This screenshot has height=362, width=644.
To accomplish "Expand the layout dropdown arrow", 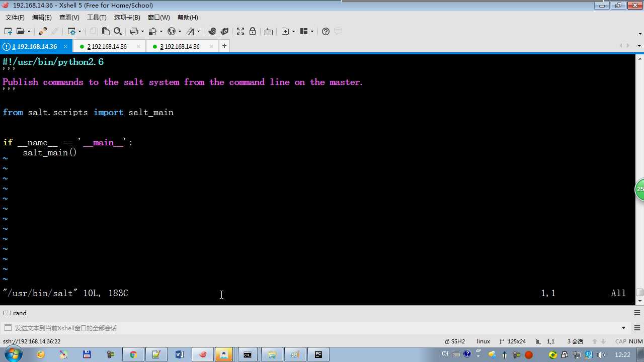I will [x=312, y=31].
